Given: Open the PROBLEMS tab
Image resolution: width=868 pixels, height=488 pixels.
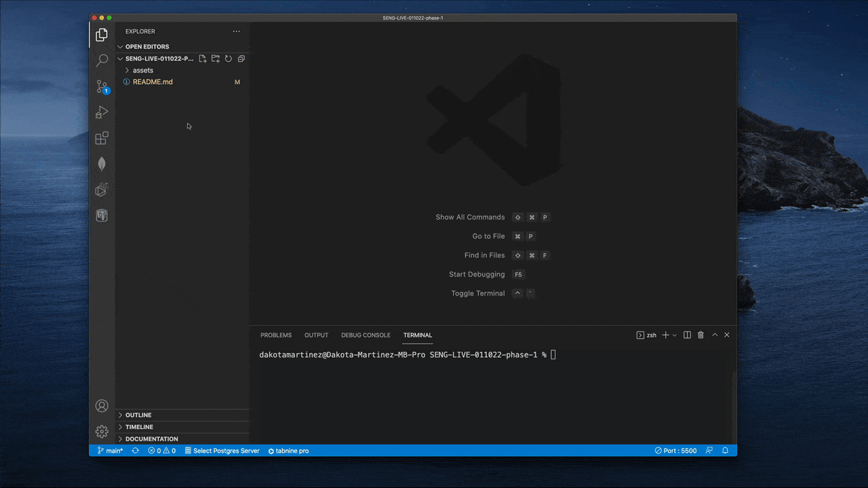Looking at the screenshot, I should pyautogui.click(x=276, y=335).
